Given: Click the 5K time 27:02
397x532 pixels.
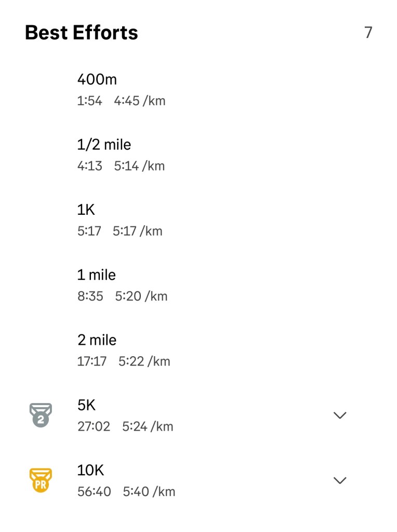Looking at the screenshot, I should 94,426.
